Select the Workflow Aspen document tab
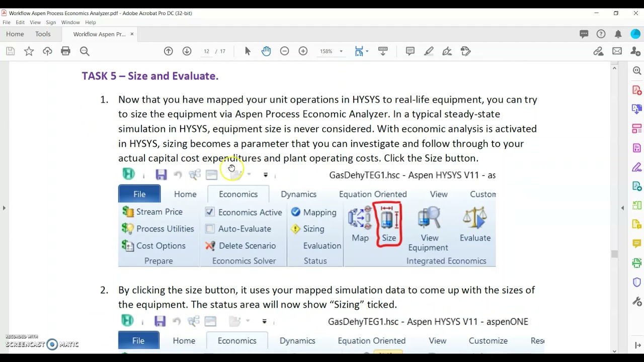The height and width of the screenshot is (362, 644). click(x=99, y=34)
